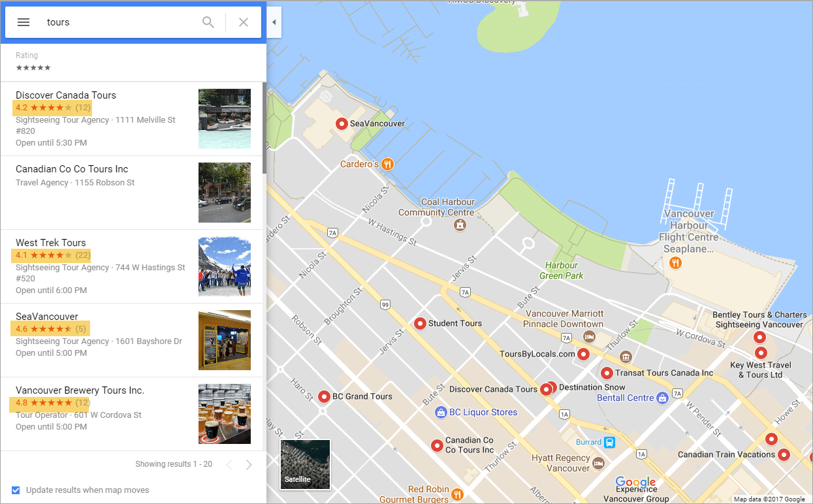Click the SeaVancouver map pin
The height and width of the screenshot is (504, 813).
click(x=342, y=123)
